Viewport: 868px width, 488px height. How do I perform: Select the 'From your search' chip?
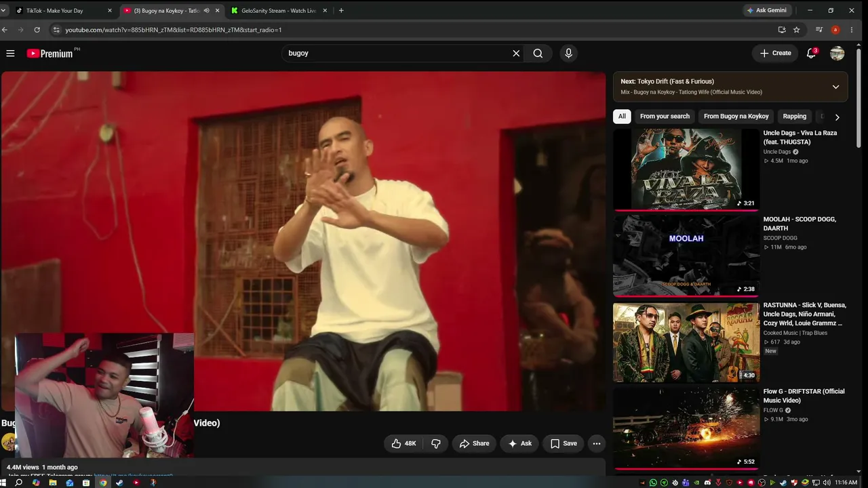pos(665,116)
